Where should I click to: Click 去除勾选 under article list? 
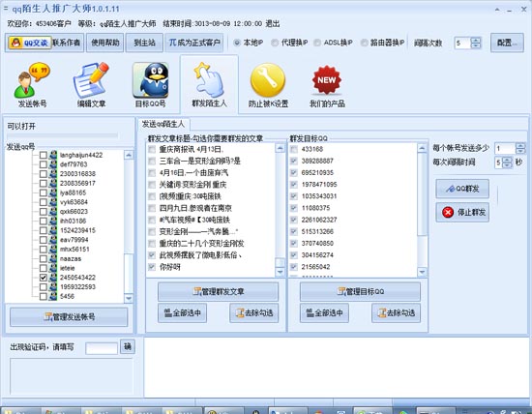(x=254, y=312)
